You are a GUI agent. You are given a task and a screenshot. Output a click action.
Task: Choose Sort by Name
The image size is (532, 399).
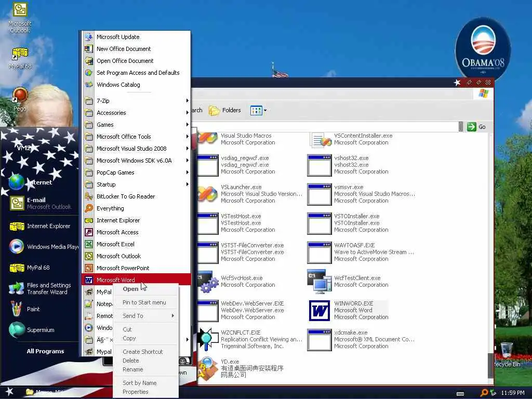145,383
